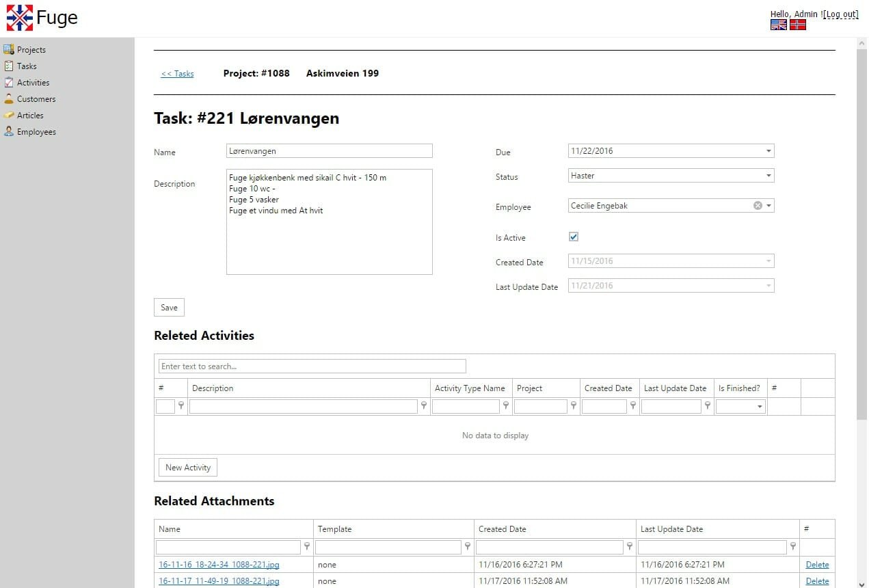The image size is (869, 588).
Task: Open the Due date dropdown
Action: point(768,151)
